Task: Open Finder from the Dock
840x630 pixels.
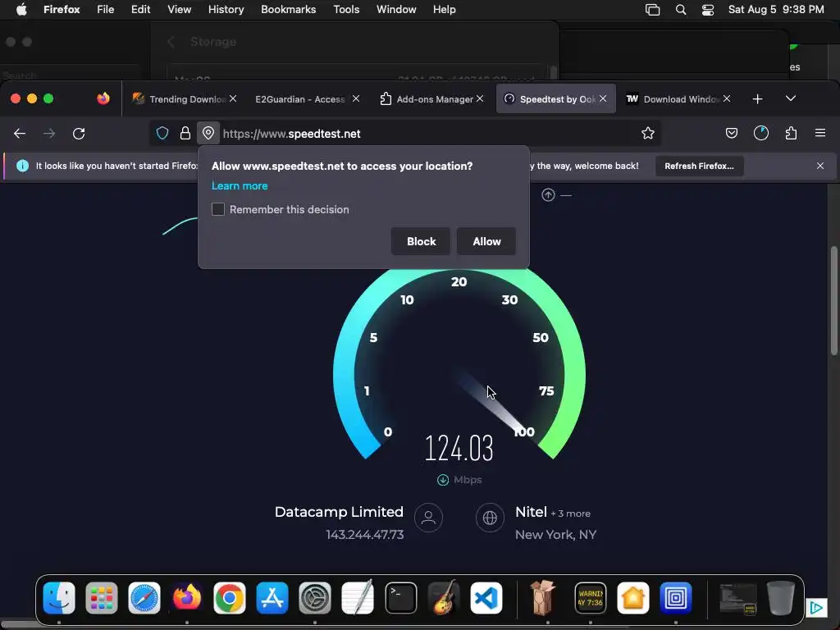Action: 59,598
